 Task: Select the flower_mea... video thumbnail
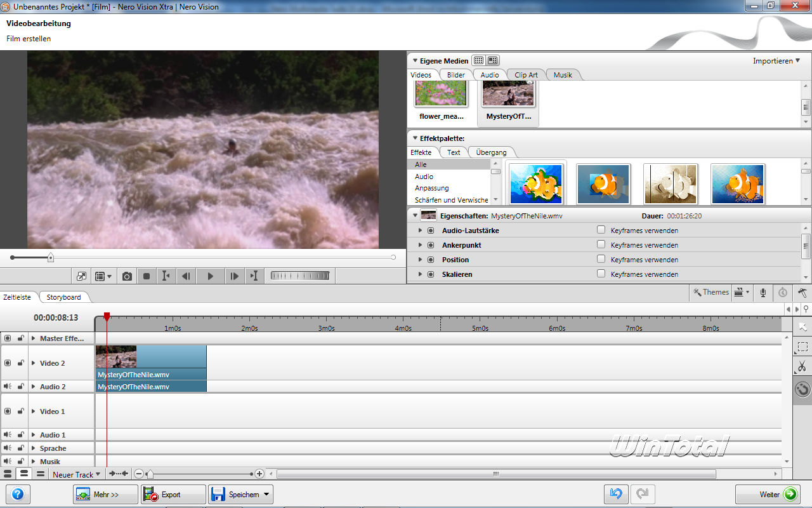(x=441, y=95)
